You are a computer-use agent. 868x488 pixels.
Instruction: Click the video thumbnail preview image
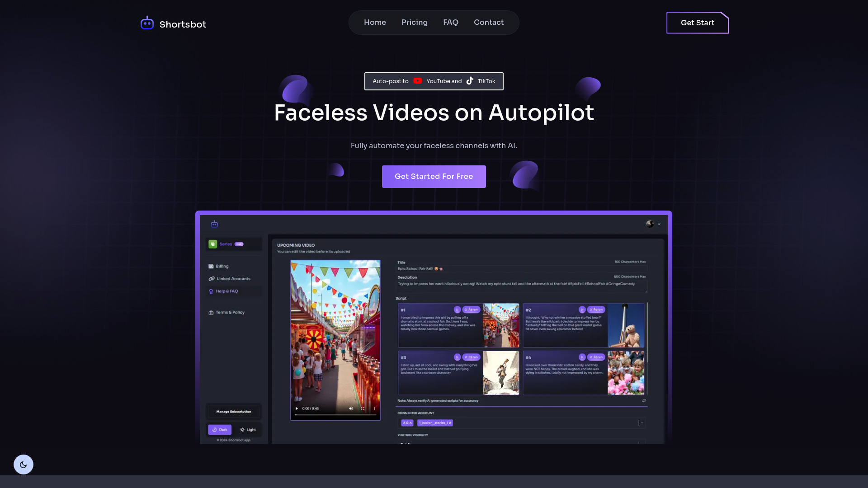coord(335,339)
